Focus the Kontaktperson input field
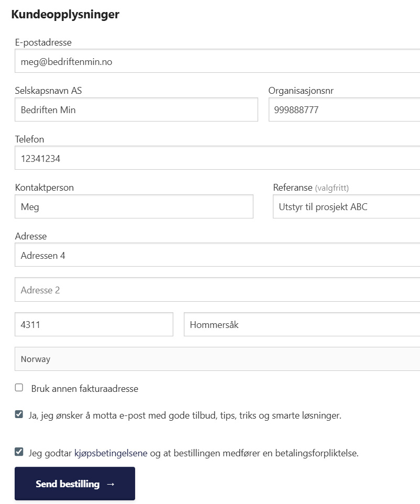This screenshot has height=504, width=420. coord(134,206)
